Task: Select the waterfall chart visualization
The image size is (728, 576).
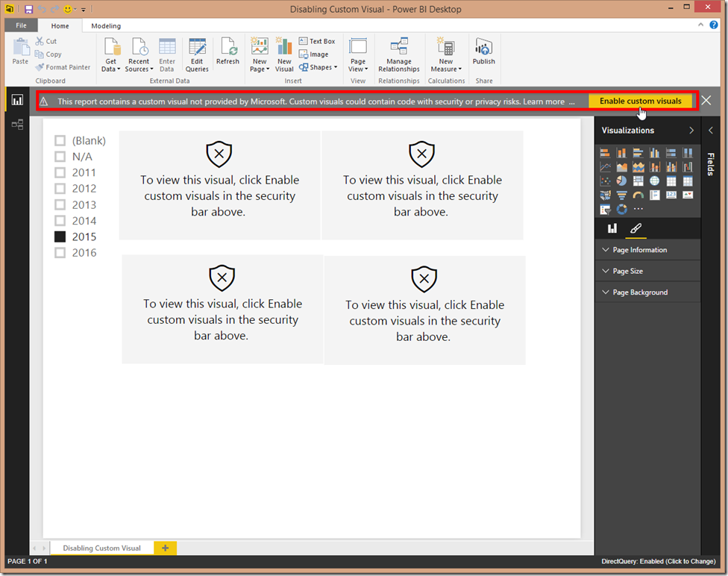Action: [x=688, y=167]
